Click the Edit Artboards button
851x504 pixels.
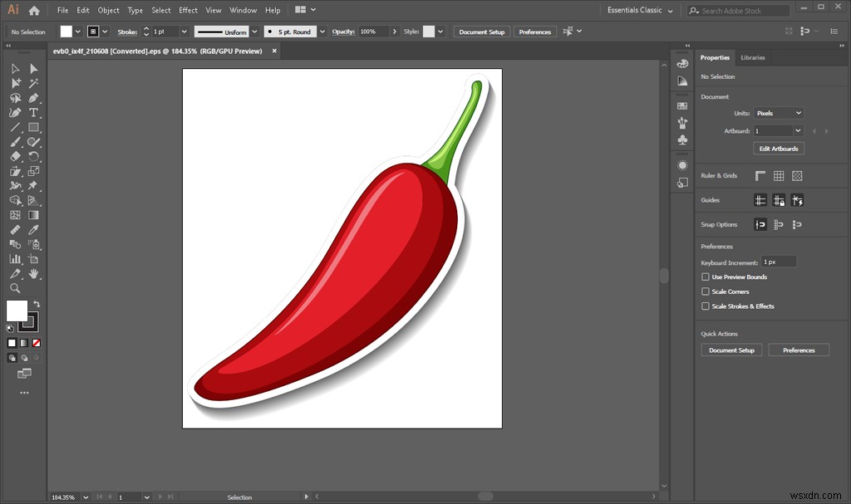point(778,148)
